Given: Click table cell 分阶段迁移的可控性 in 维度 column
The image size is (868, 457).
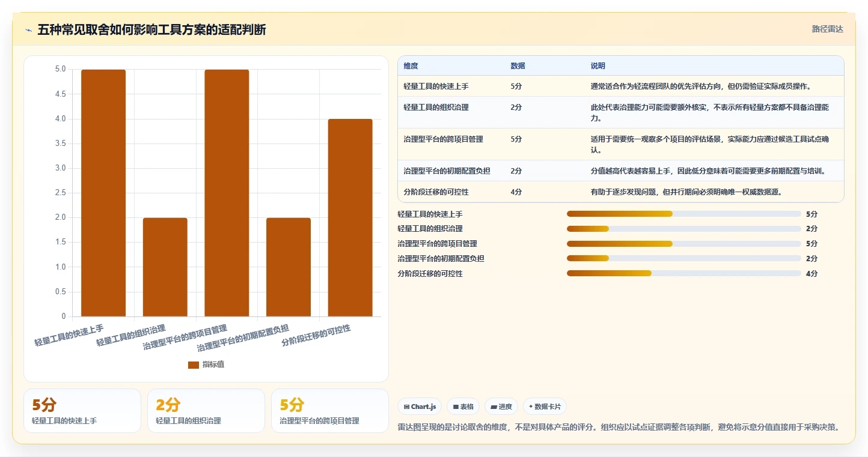Looking at the screenshot, I should tap(436, 192).
